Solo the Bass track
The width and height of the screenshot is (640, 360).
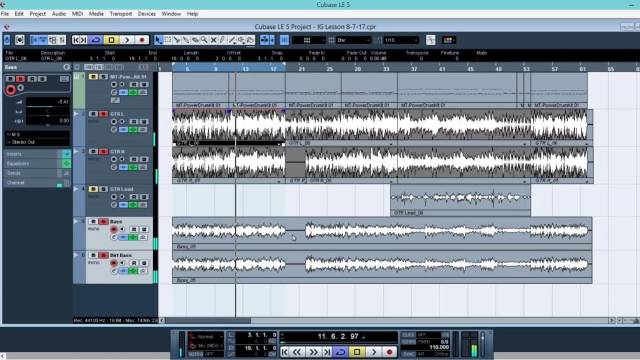click(x=103, y=222)
